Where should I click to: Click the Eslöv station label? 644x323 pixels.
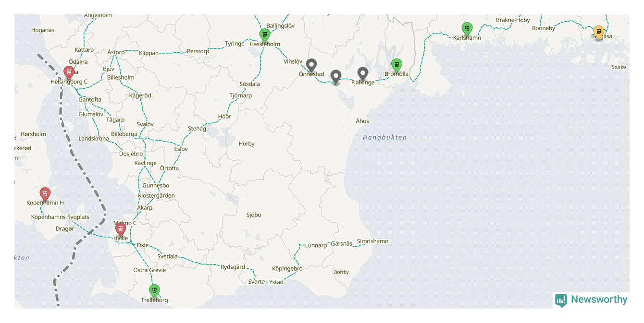[181, 149]
